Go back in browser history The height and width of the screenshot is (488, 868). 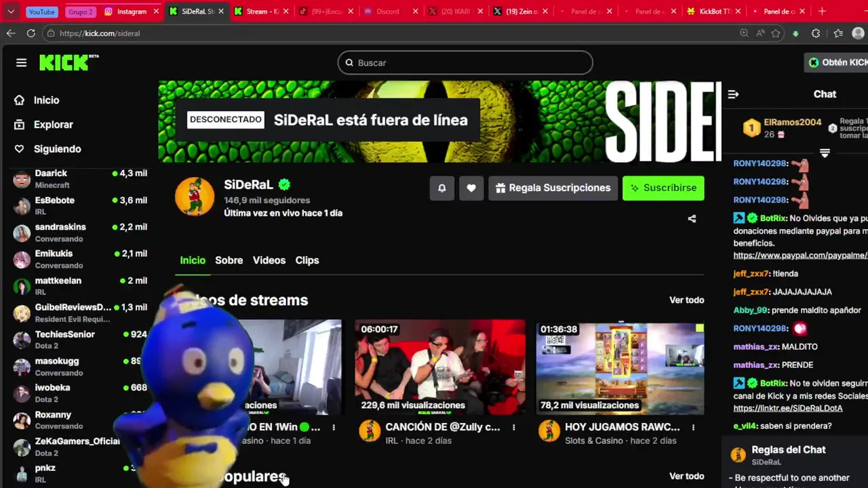11,33
